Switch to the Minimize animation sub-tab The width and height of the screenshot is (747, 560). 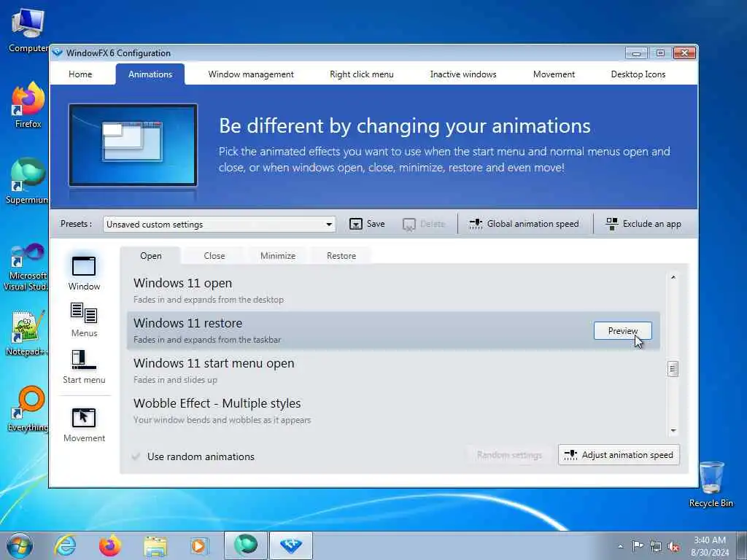tap(278, 256)
